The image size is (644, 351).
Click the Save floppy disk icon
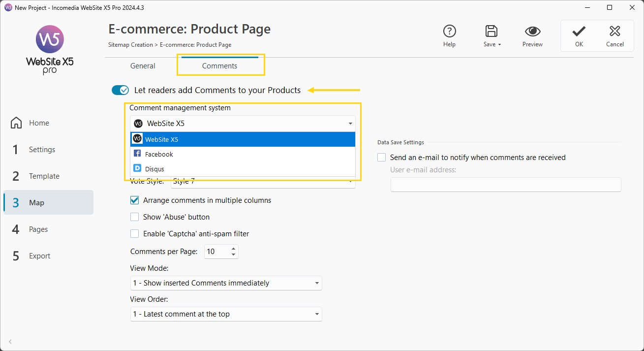[x=491, y=32]
